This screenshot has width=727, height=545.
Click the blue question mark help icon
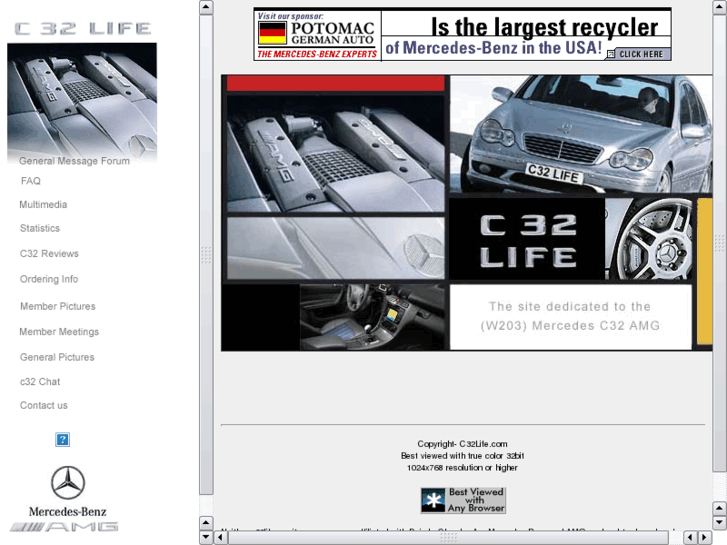(63, 439)
